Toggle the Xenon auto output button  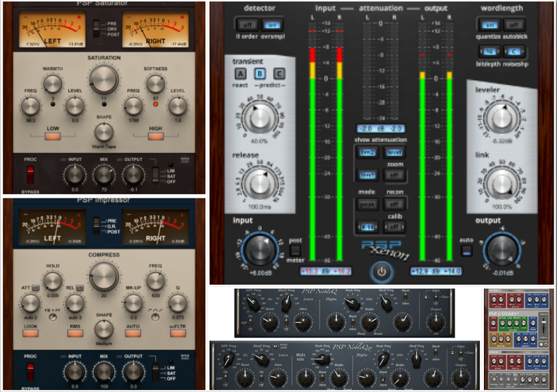click(466, 251)
